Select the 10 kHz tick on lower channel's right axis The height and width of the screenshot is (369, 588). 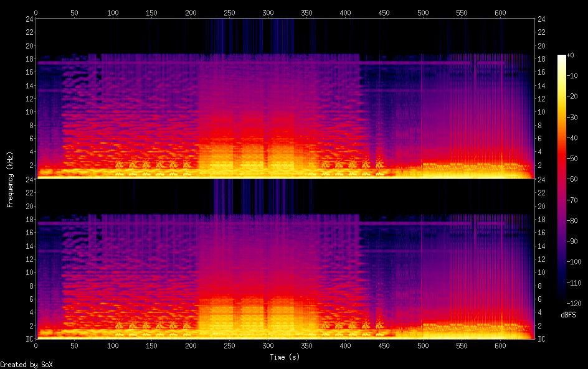542,273
